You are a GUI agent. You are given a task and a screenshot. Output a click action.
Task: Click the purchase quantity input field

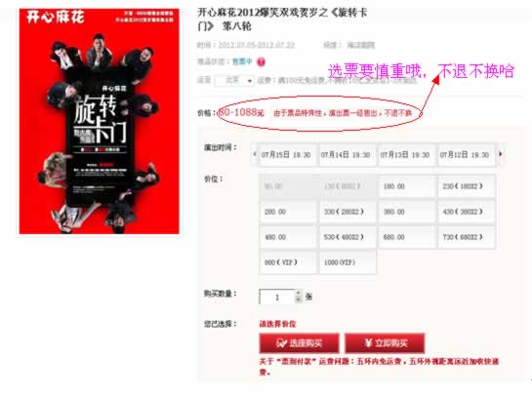(x=277, y=297)
